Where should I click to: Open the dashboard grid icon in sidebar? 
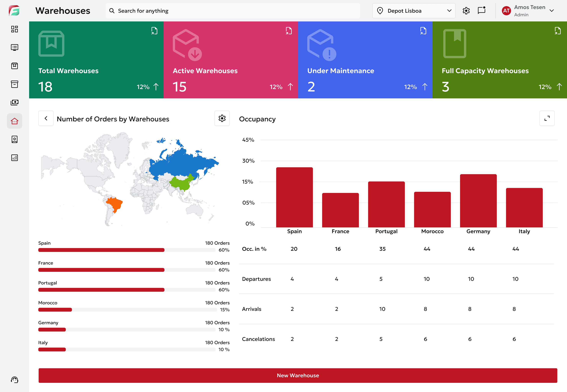point(15,29)
